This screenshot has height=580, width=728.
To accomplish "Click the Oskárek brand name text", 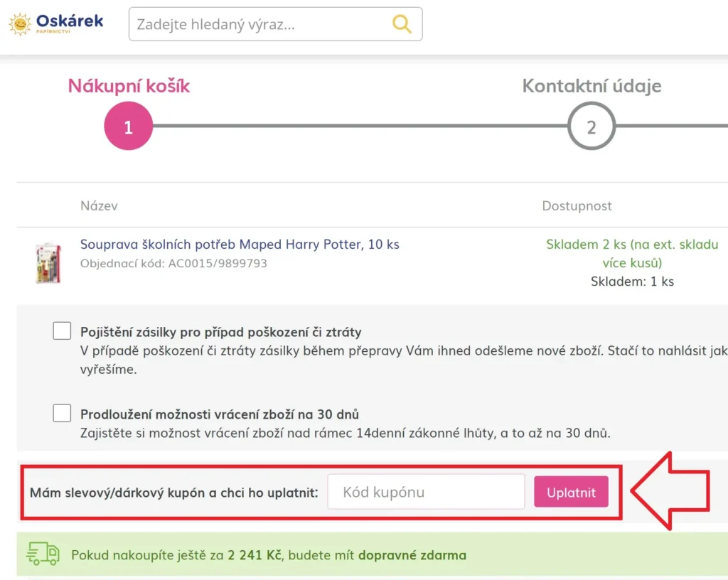I will click(x=70, y=21).
